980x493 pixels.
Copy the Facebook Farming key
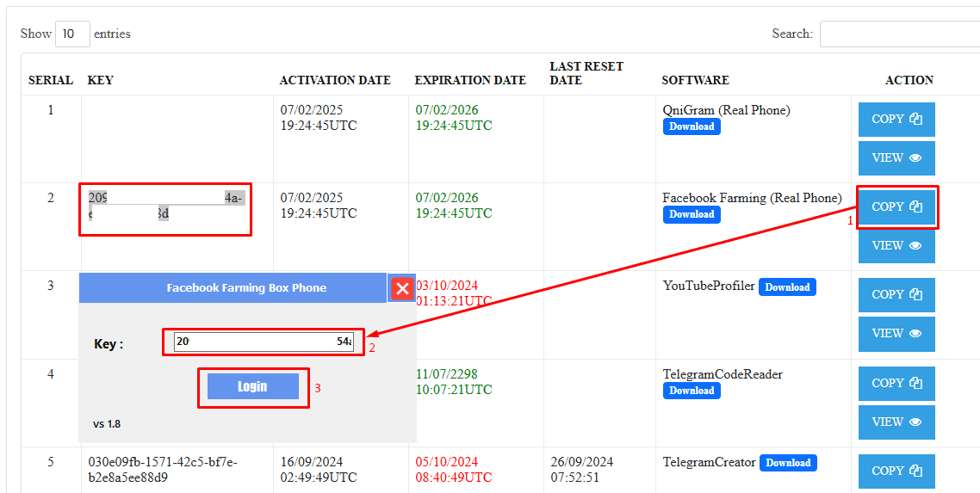coord(896,207)
